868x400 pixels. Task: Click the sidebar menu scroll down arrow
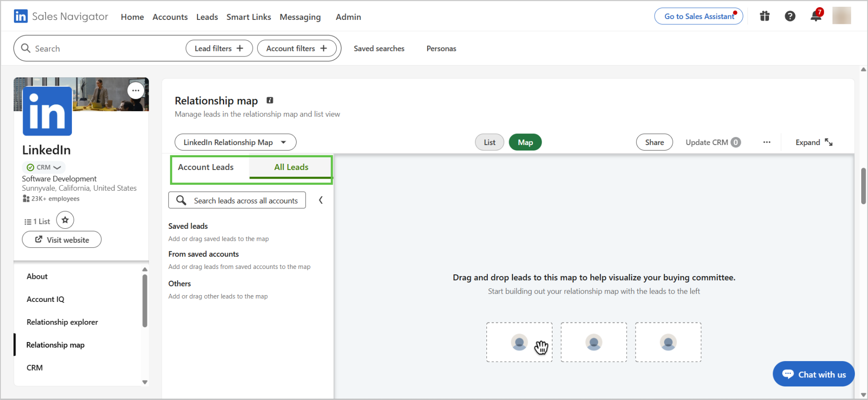tap(145, 382)
